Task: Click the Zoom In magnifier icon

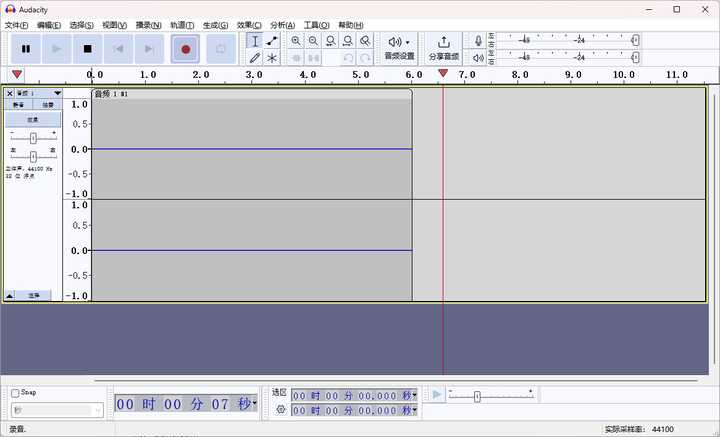Action: point(296,41)
